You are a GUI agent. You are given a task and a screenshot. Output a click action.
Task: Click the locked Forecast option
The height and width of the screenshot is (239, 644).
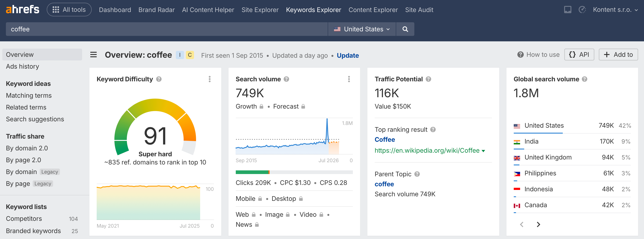click(289, 106)
